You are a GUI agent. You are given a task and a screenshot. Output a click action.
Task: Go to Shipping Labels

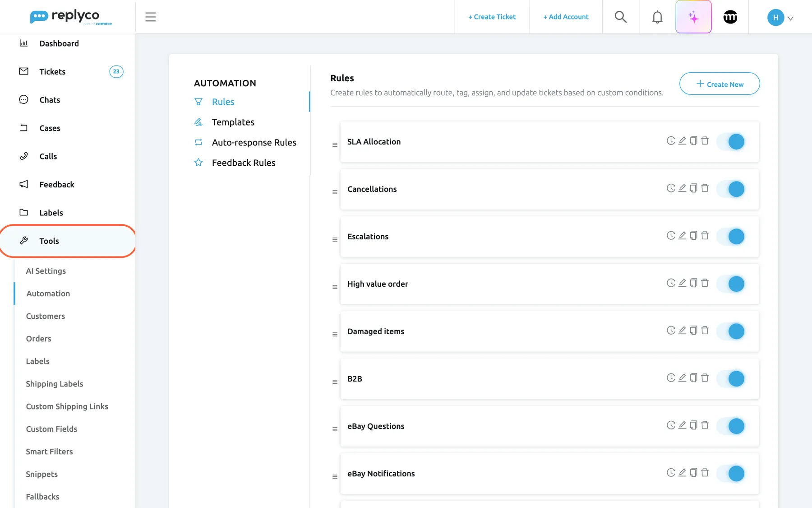pos(55,384)
